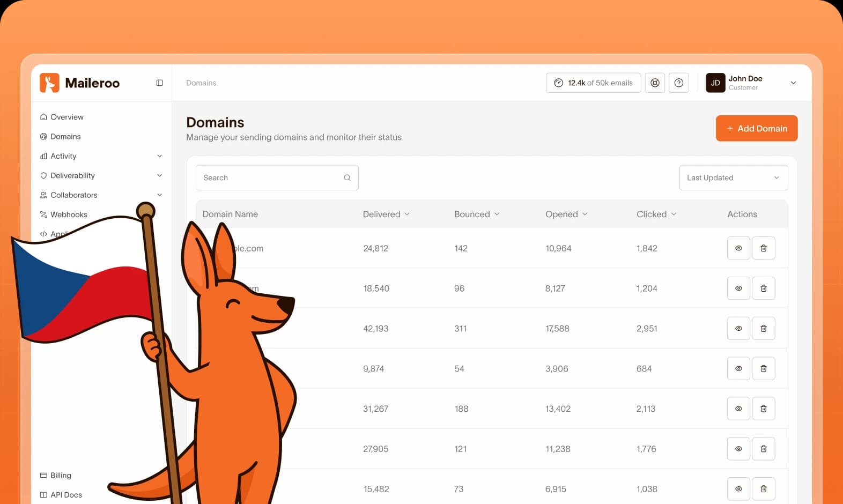This screenshot has height=504, width=843.
Task: Open the support lifebuoy icon in header
Action: click(x=655, y=83)
